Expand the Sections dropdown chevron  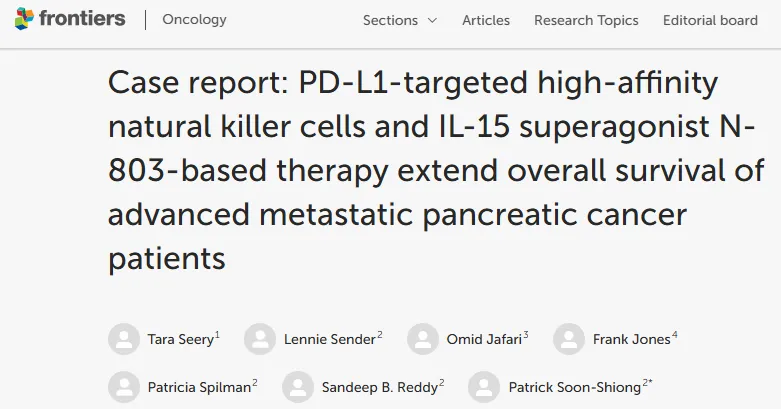[x=432, y=20]
